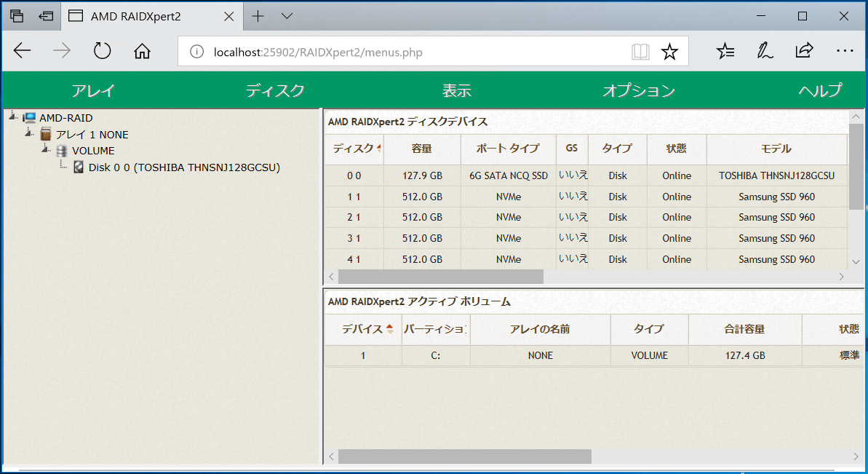Click the site information icon in address bar
This screenshot has height=474, width=868.
coord(196,52)
